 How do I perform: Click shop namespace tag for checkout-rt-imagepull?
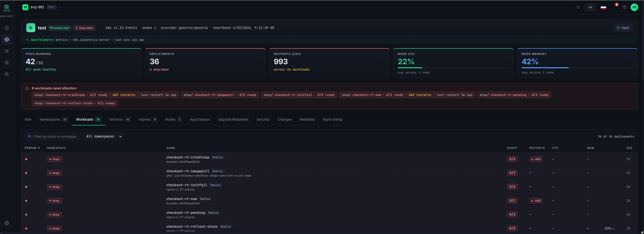coord(54,173)
